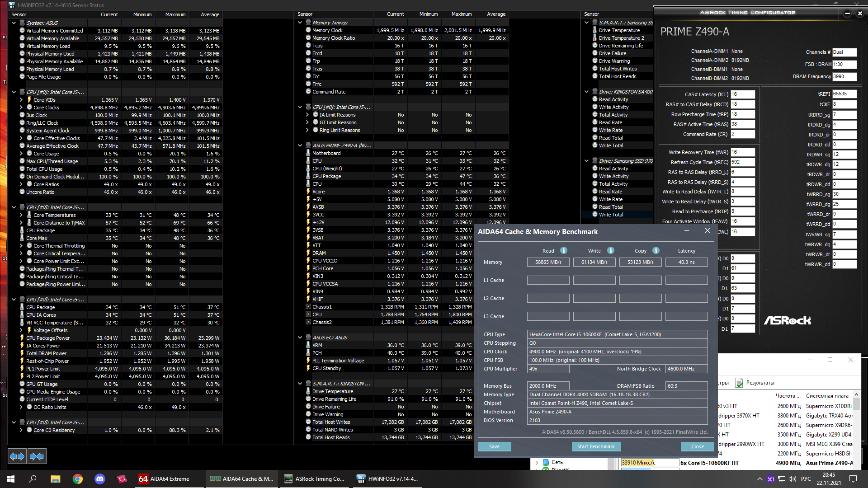
Task: Open AIDA64 Extreme from the taskbar
Action: pos(165,479)
